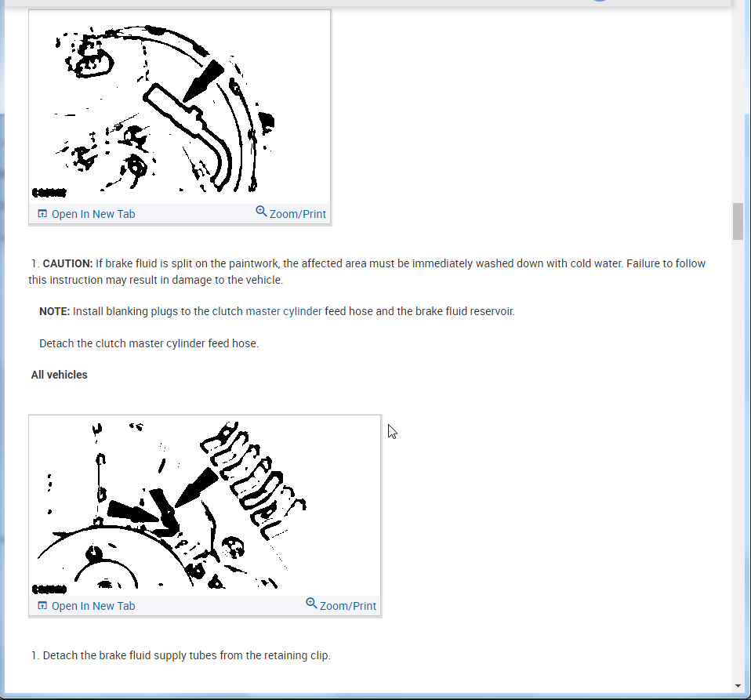Click Zoom/Print under brake fluid tubes diagram
751x700 pixels.
tap(341, 604)
